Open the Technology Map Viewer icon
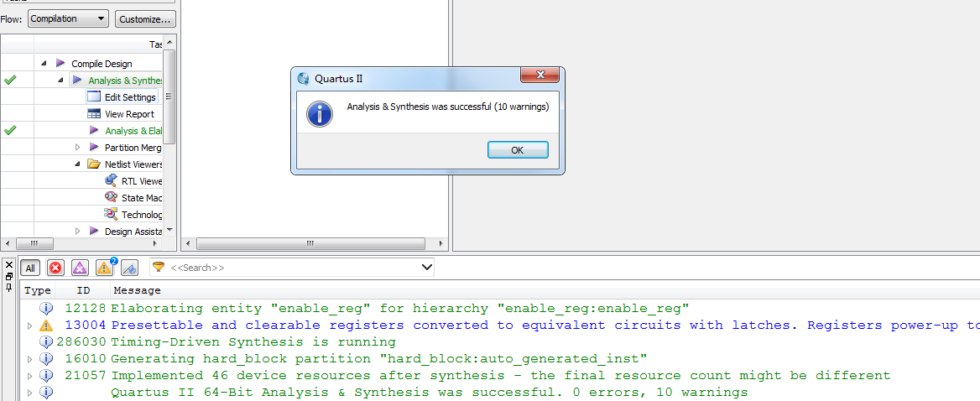Image resolution: width=980 pixels, height=401 pixels. (112, 214)
